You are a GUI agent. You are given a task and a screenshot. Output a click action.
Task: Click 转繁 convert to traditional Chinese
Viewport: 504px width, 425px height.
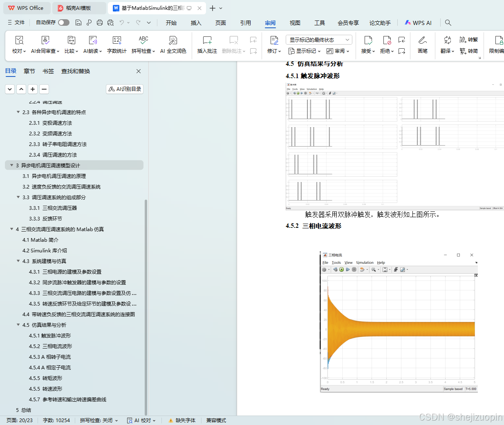[468, 40]
